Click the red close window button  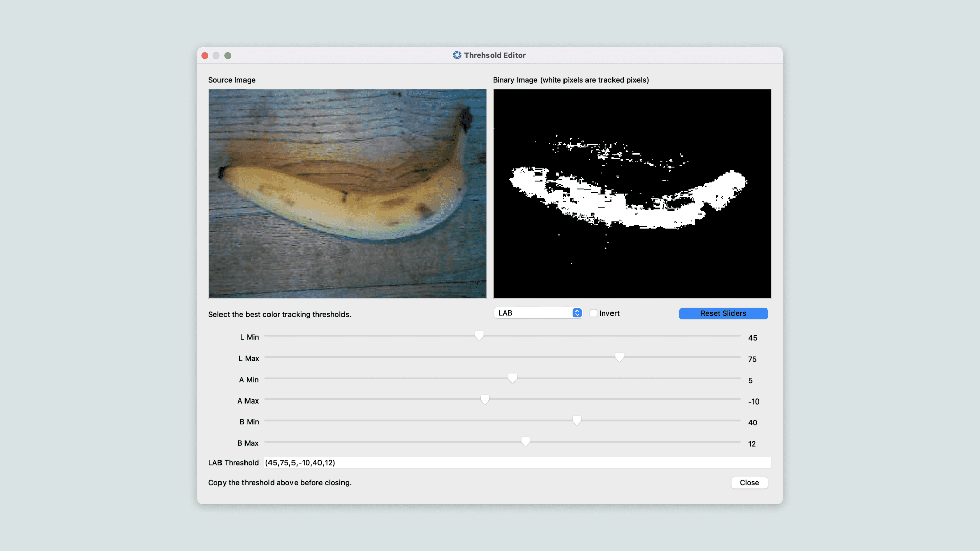pyautogui.click(x=205, y=55)
